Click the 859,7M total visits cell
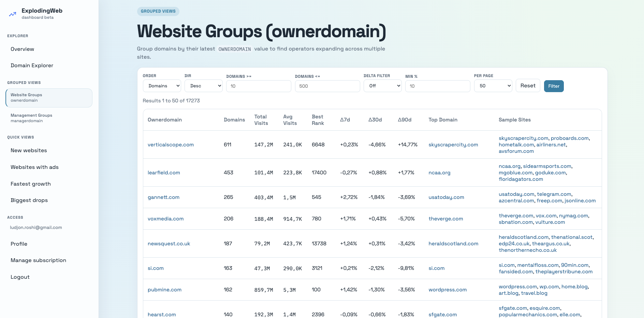 264,290
